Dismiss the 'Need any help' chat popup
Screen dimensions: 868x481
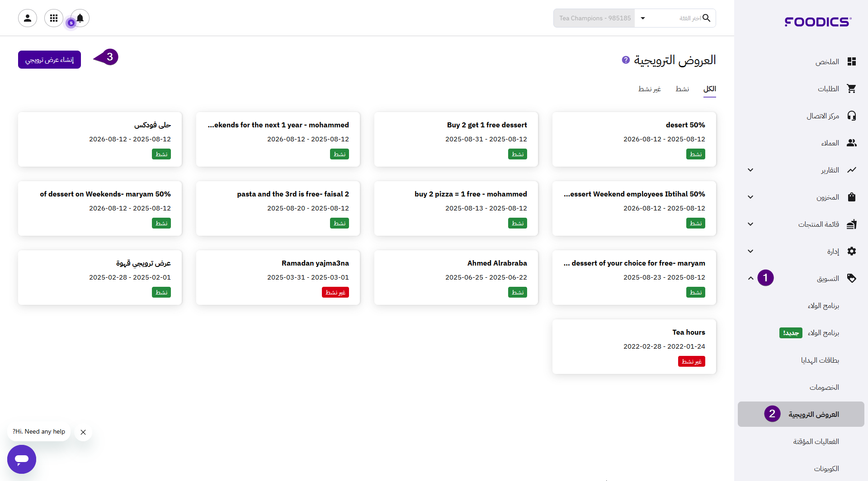(83, 432)
